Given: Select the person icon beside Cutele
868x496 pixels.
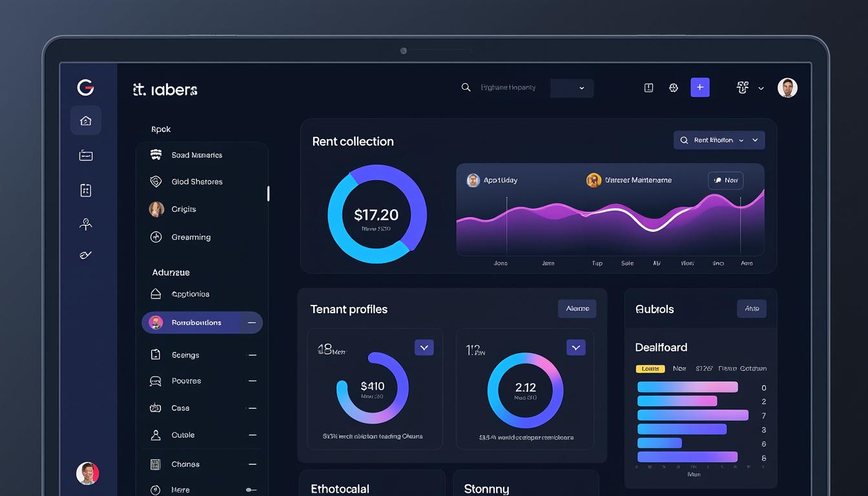Looking at the screenshot, I should tap(155, 435).
